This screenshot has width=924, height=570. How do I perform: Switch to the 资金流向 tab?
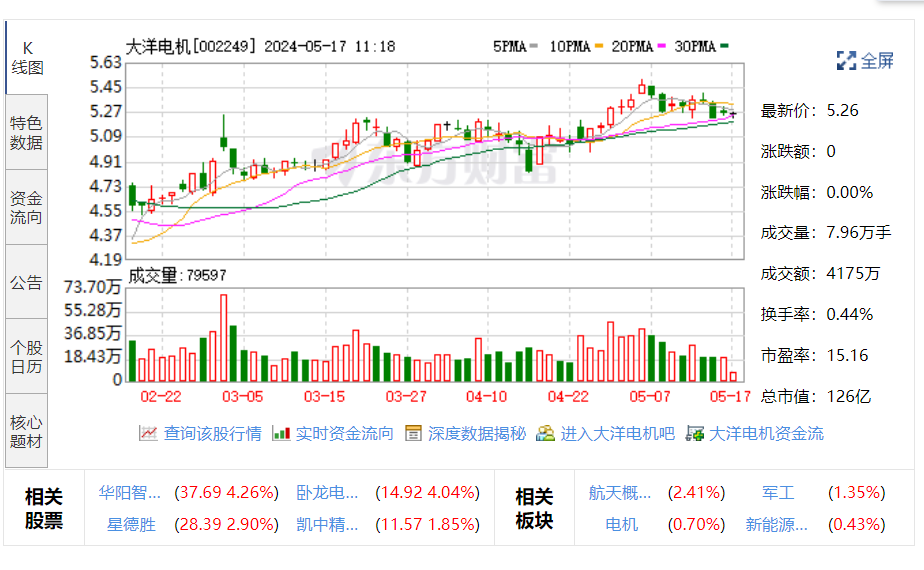tap(27, 207)
